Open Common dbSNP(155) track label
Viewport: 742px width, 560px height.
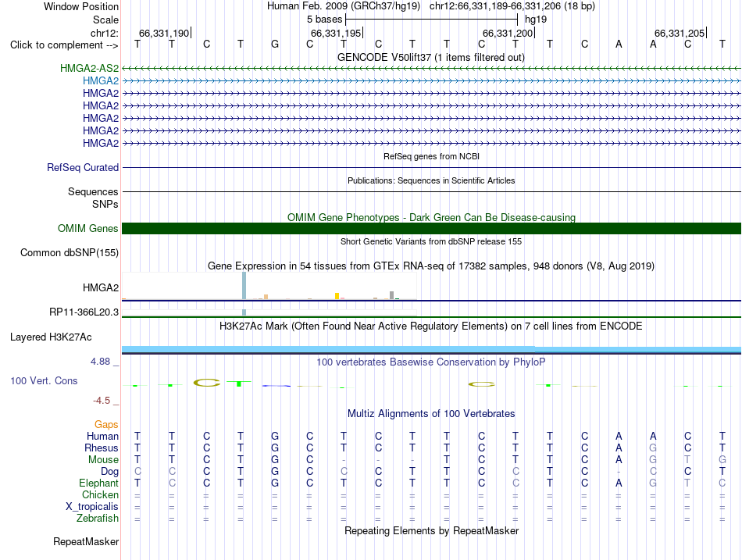[x=70, y=253]
